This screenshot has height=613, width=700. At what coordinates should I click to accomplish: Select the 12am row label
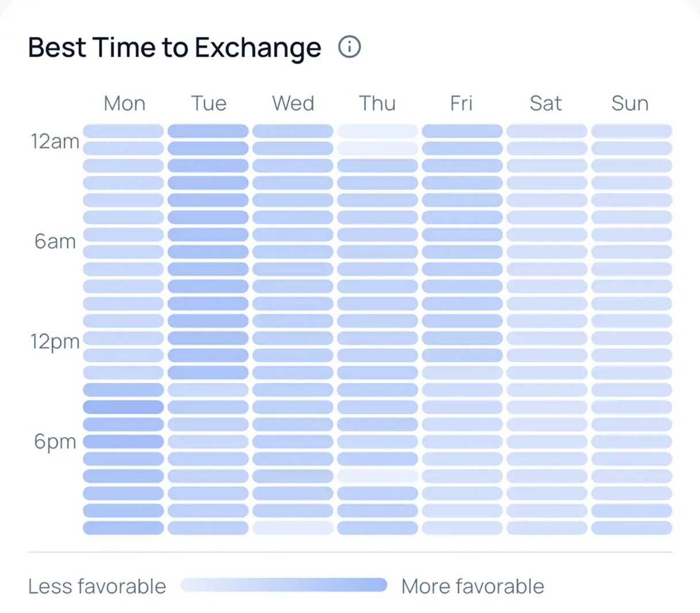pyautogui.click(x=55, y=141)
